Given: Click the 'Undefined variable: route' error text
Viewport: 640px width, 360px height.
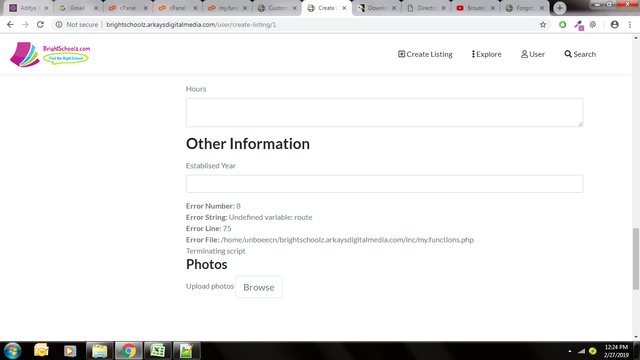Looking at the screenshot, I should pos(270,217).
